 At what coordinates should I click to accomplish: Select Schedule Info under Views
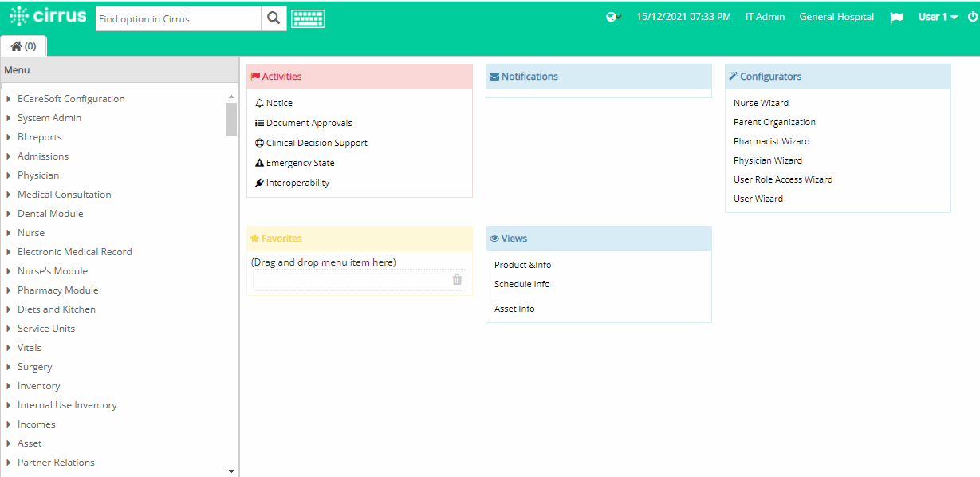521,284
